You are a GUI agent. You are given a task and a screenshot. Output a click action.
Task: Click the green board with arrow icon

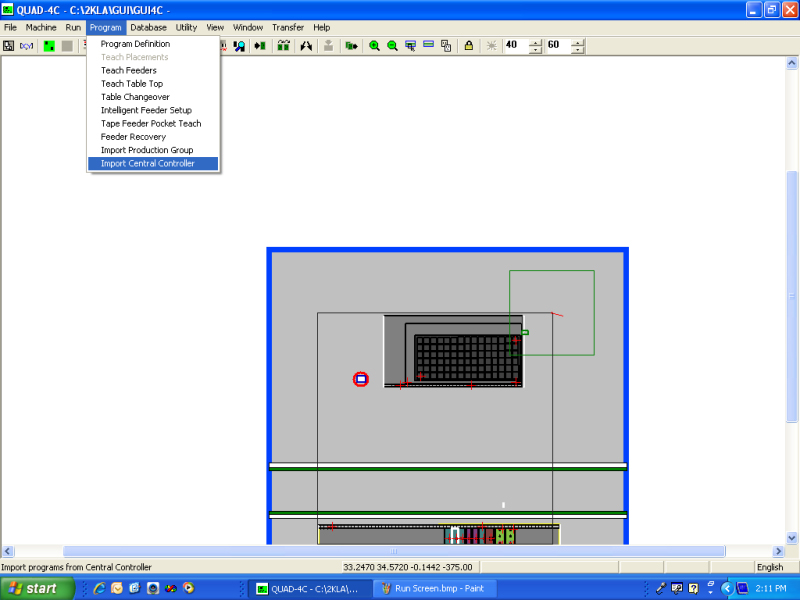[260, 46]
